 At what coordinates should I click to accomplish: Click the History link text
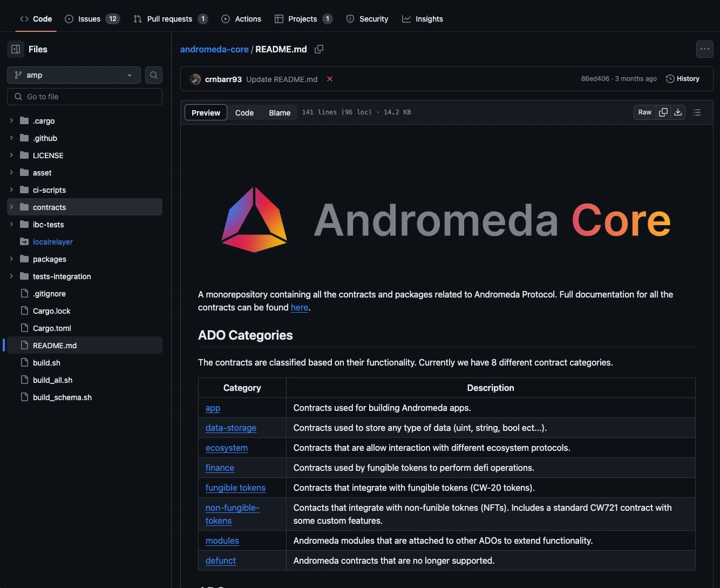pyautogui.click(x=688, y=79)
